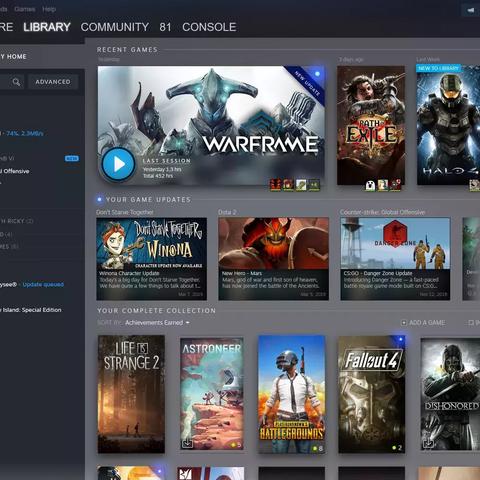
Task: Click YOUR COMPLETE COLLECTION heading
Action: click(x=156, y=311)
